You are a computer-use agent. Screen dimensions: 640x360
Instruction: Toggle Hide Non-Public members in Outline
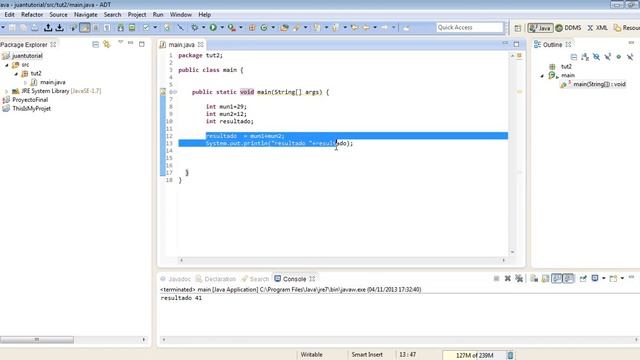(619, 57)
